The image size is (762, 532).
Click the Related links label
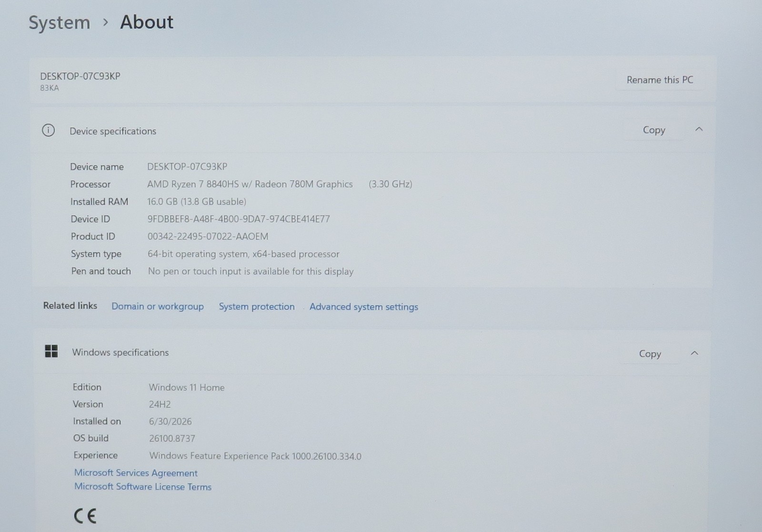point(70,305)
